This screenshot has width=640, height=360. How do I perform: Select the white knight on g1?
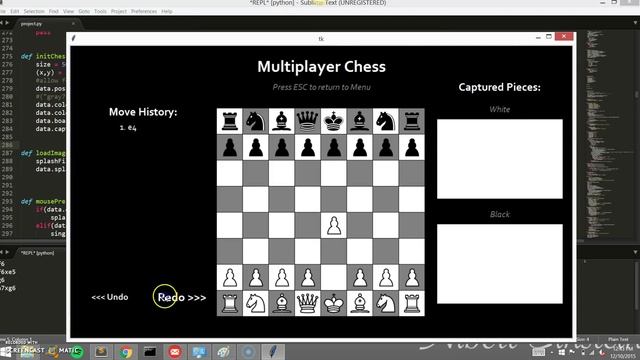click(386, 304)
